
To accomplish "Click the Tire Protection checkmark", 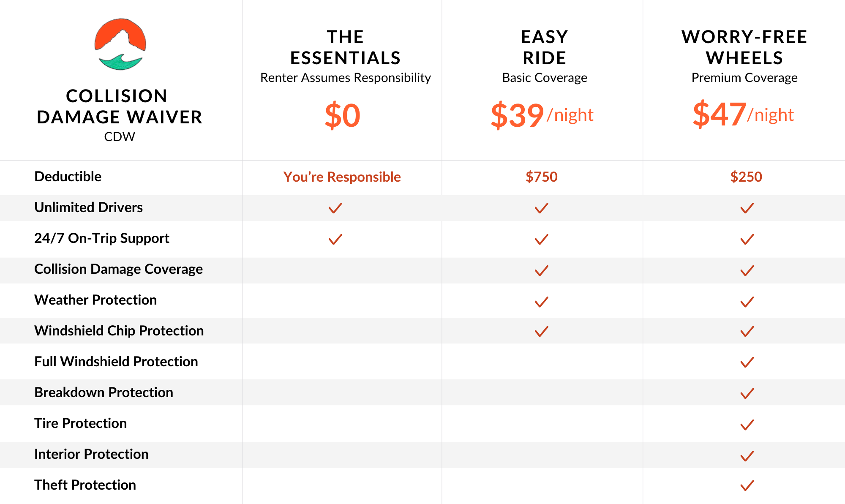I will pyautogui.click(x=747, y=425).
